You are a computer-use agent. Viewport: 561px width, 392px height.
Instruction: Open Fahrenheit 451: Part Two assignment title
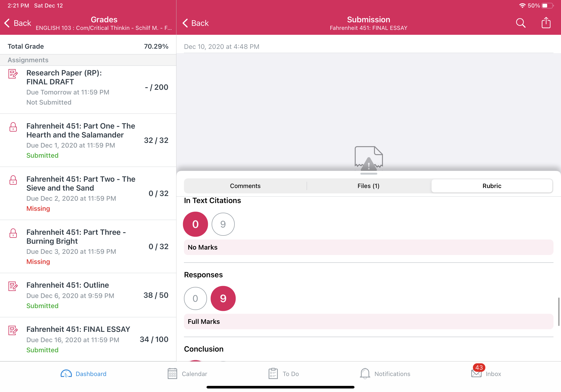pos(81,183)
